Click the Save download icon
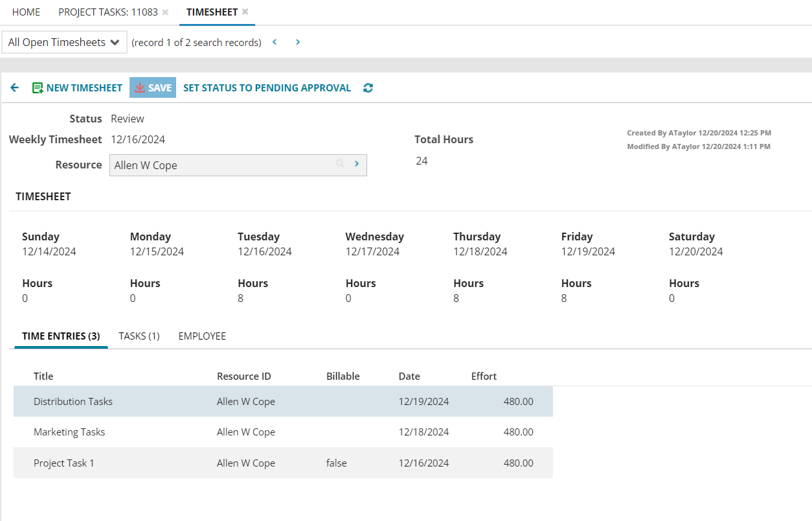 tap(140, 87)
